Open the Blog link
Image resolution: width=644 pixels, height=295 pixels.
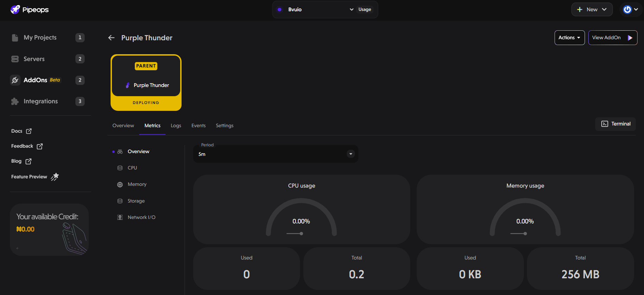point(21,161)
